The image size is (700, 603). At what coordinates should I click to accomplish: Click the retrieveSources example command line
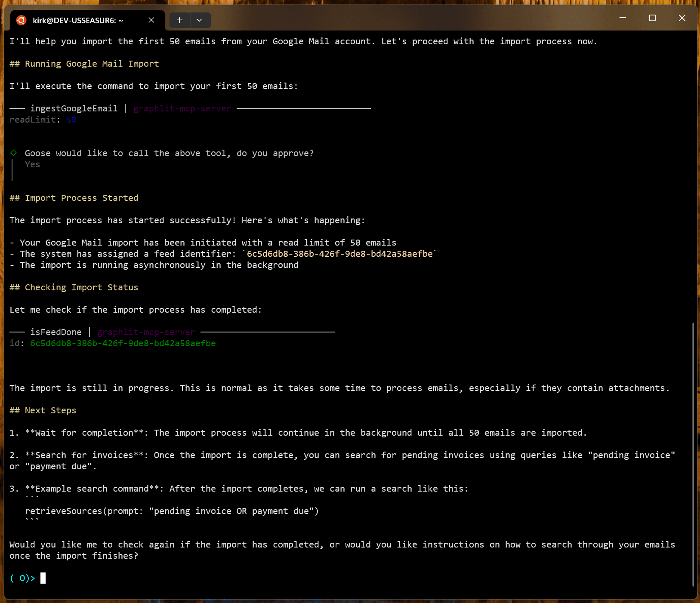[172, 511]
